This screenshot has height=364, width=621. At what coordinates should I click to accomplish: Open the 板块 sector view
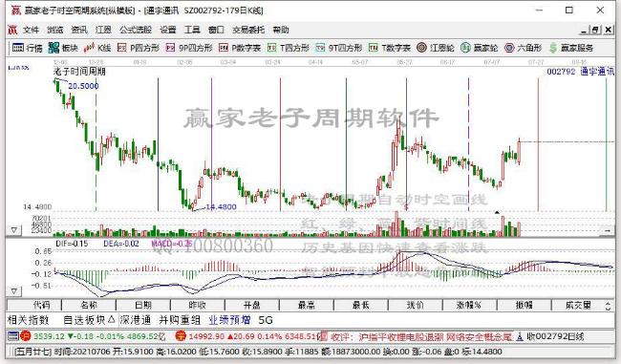point(63,48)
